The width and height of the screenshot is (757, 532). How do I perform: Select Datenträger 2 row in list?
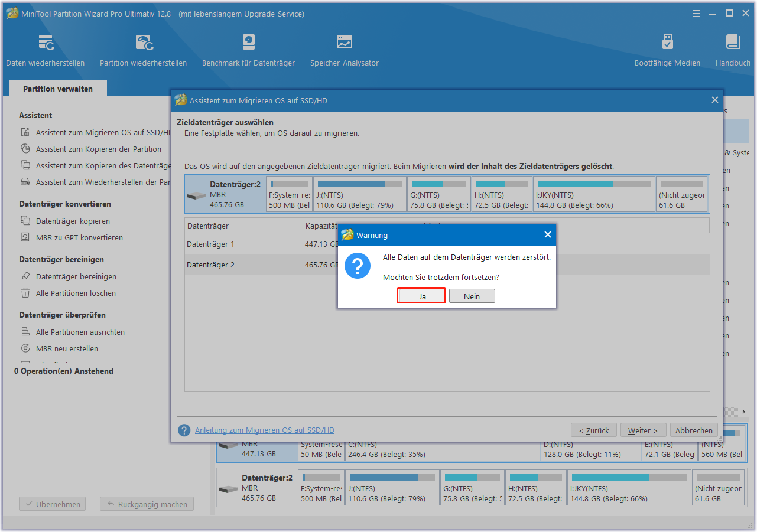[x=447, y=265]
